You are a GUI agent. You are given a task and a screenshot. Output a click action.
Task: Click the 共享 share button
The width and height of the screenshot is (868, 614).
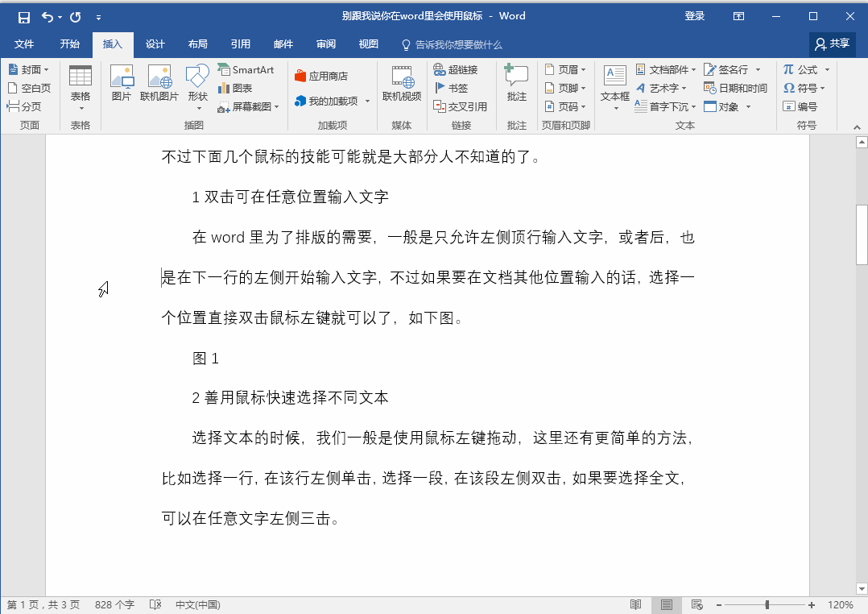tap(833, 44)
